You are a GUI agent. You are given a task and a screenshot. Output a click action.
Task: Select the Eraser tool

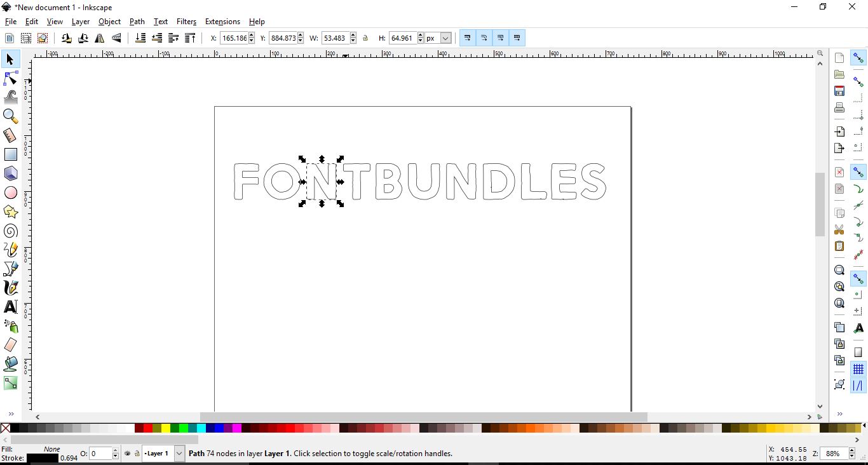(x=10, y=345)
